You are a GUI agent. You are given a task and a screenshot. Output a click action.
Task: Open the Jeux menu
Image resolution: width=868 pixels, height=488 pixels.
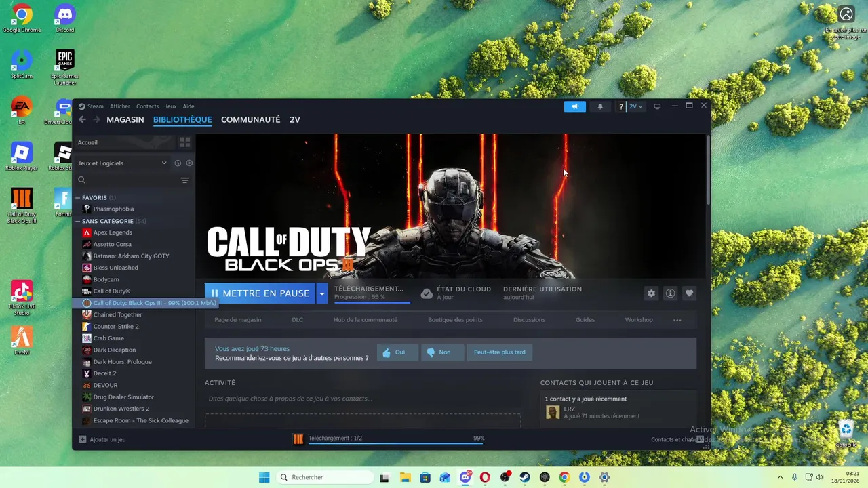point(171,106)
